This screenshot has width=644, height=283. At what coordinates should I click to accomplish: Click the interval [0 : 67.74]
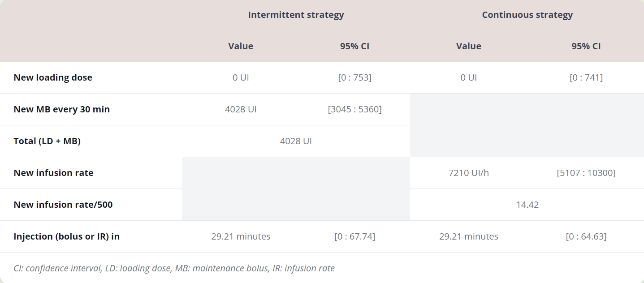point(354,236)
